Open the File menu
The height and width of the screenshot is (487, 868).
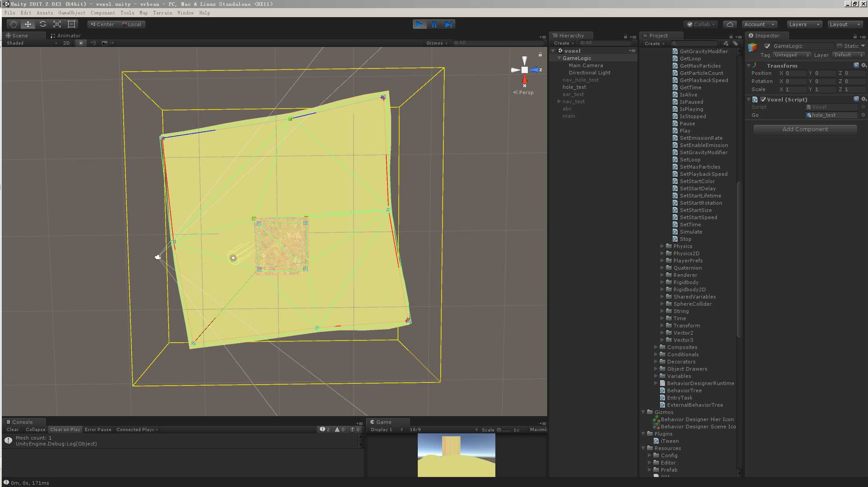(x=9, y=13)
